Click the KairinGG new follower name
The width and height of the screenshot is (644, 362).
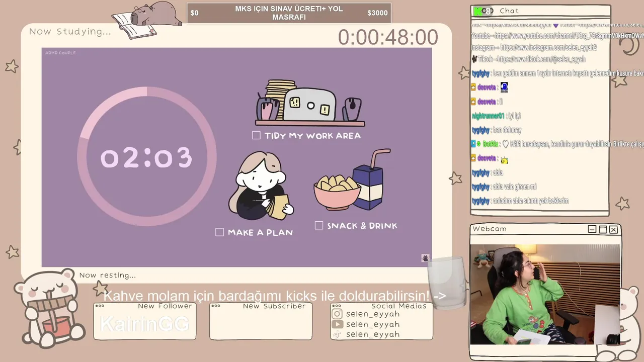[x=144, y=324]
